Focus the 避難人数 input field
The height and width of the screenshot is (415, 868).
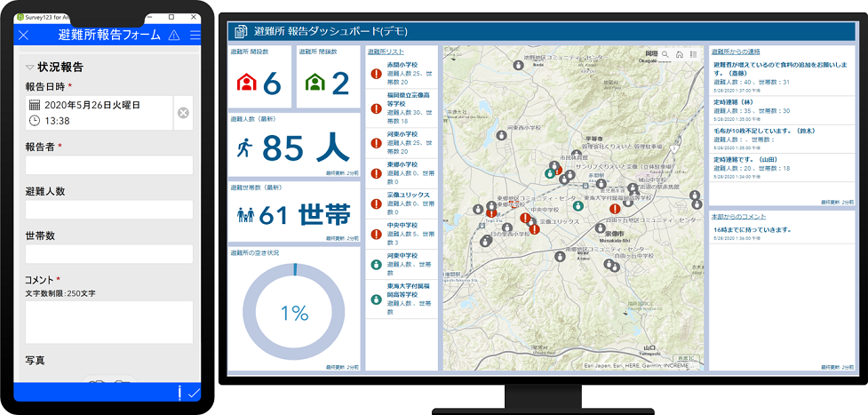pyautogui.click(x=109, y=210)
